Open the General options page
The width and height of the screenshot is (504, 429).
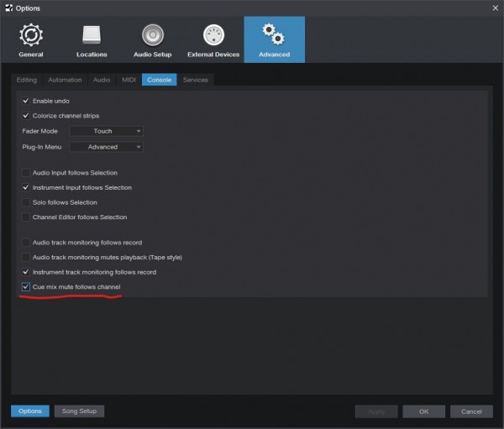pyautogui.click(x=31, y=39)
